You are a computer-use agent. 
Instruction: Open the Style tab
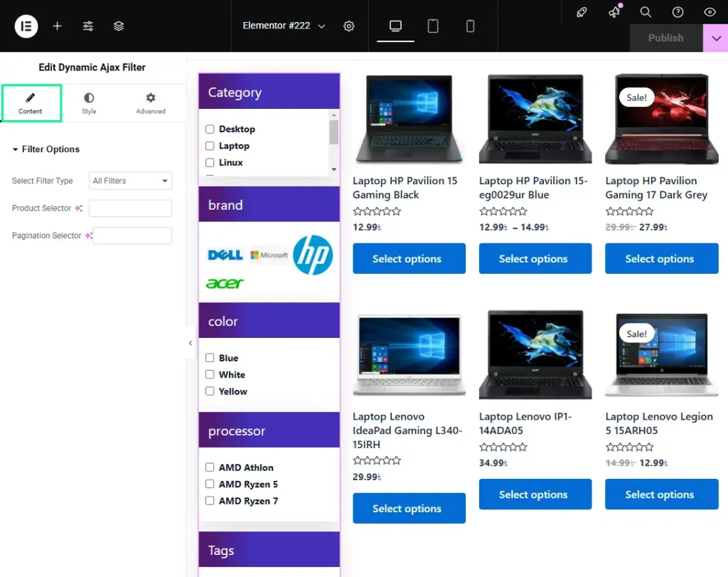89,103
